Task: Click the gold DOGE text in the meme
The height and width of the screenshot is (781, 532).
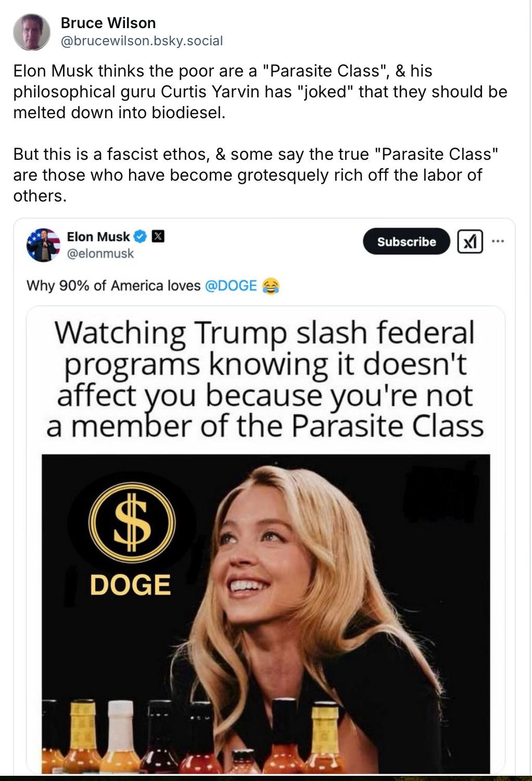Action: click(130, 585)
